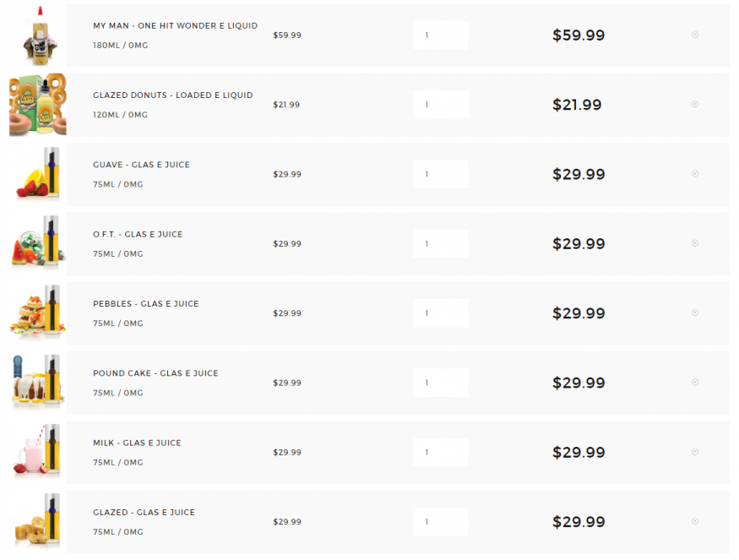Open Guave Glas E Juice product page
This screenshot has height=560, width=739.
click(x=141, y=165)
